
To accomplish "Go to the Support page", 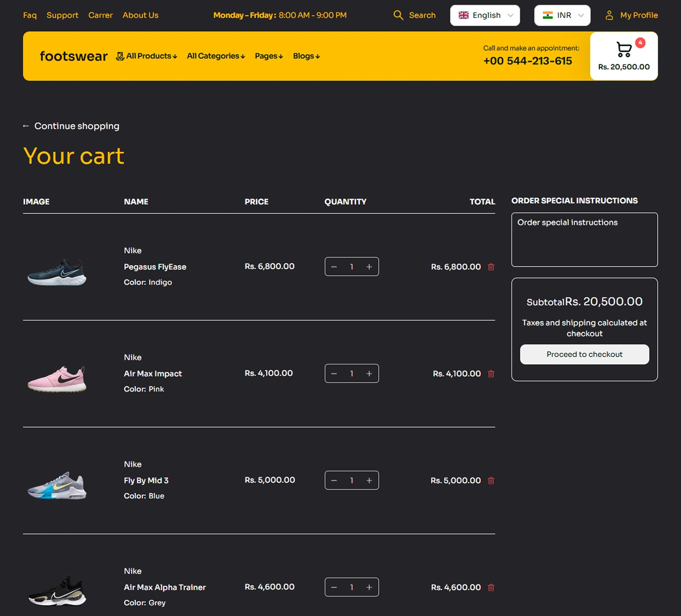I will [63, 15].
